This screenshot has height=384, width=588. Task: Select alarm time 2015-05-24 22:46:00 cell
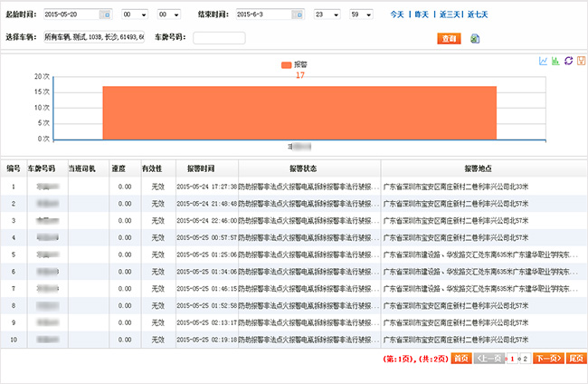[x=206, y=221]
